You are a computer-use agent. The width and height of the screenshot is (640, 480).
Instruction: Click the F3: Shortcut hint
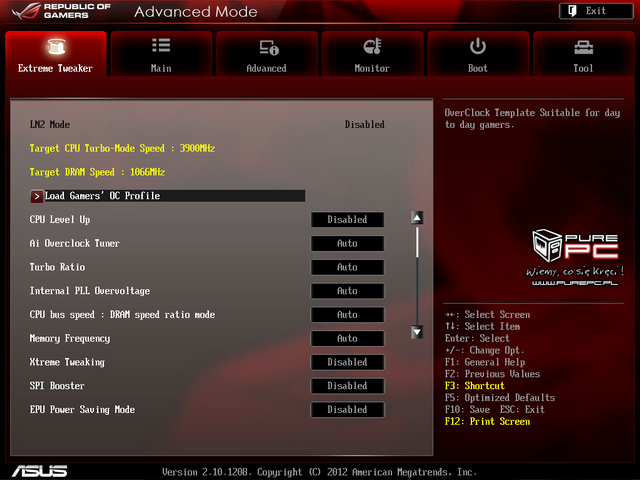(475, 386)
